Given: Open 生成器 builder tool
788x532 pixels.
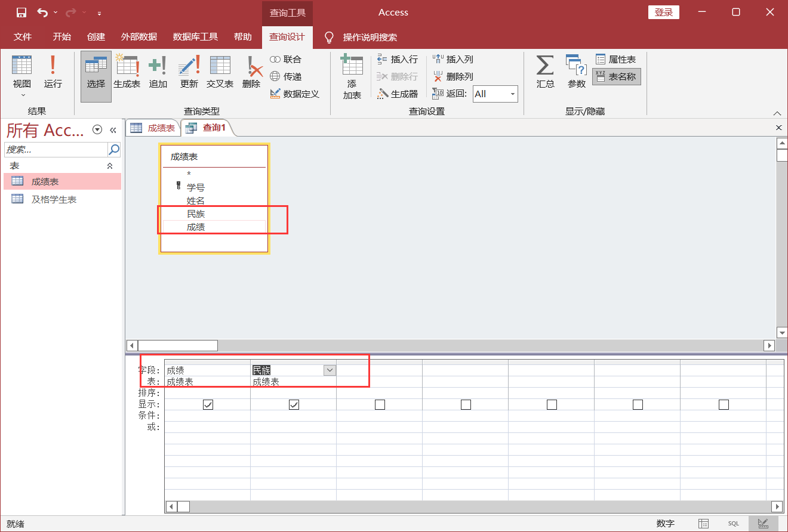Looking at the screenshot, I should coord(398,94).
